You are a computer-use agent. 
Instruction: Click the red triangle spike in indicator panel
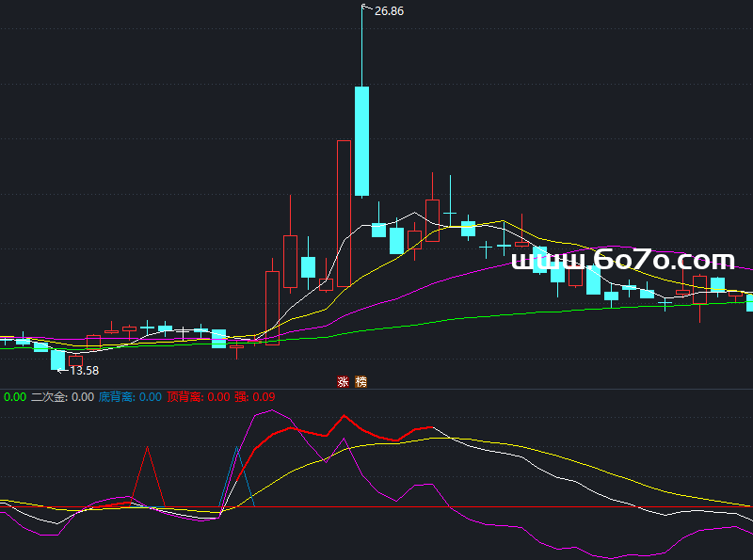[x=147, y=449]
